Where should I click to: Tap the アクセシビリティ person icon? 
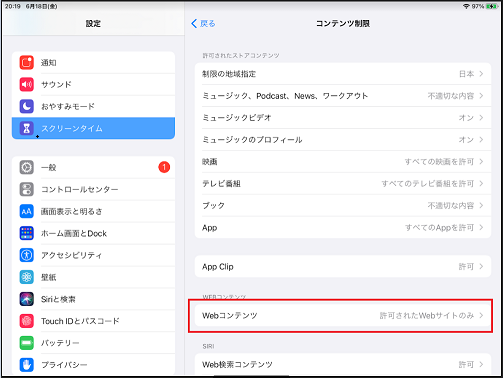point(27,255)
